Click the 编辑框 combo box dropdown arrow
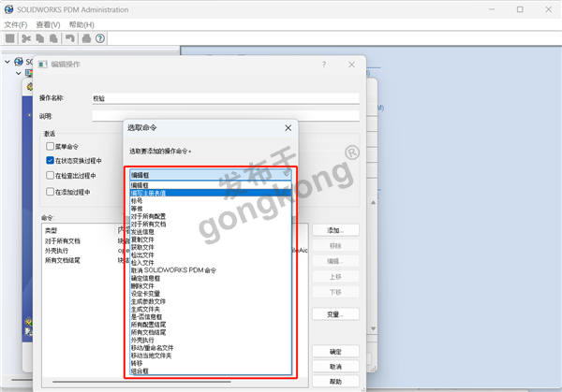Screen dimensions: 562x392 click(x=286, y=174)
